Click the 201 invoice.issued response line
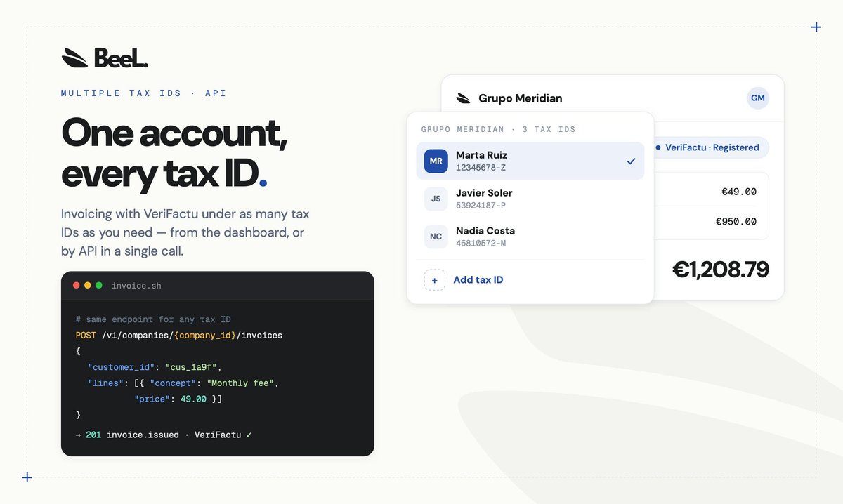The image size is (843, 504). pos(164,435)
